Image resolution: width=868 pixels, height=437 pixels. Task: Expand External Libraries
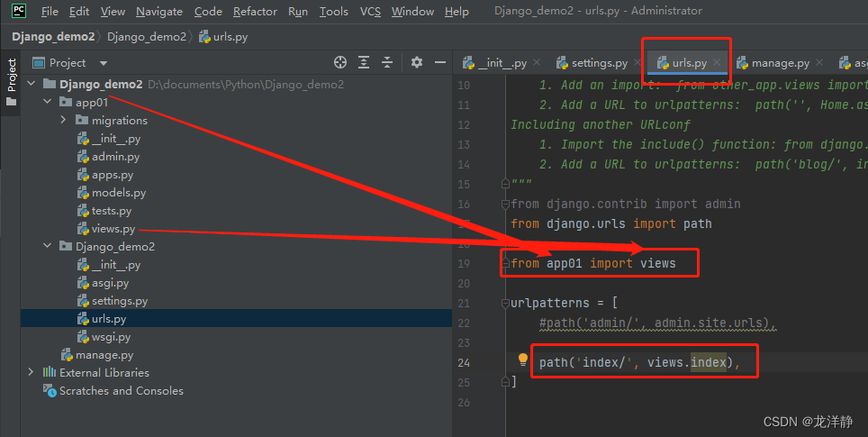click(31, 372)
